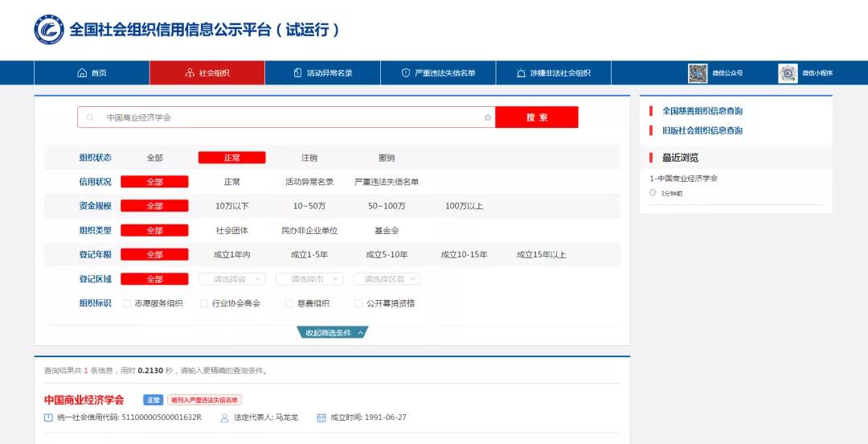Click the home icon beside 首页
Image resolution: width=868 pixels, height=444 pixels.
(82, 73)
